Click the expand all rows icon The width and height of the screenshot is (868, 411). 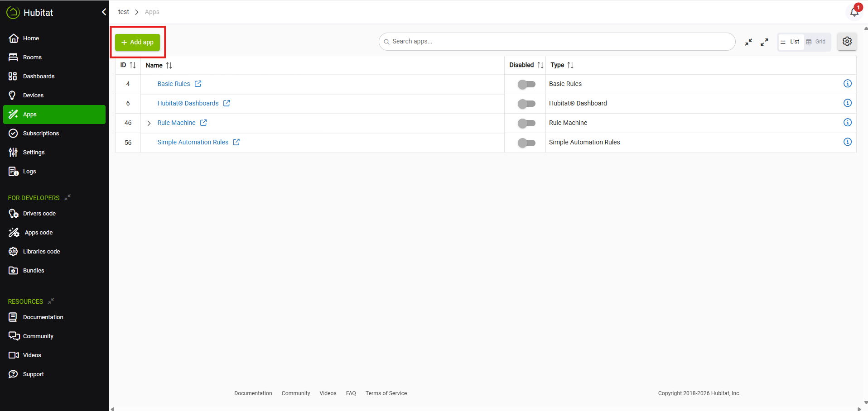(x=764, y=42)
